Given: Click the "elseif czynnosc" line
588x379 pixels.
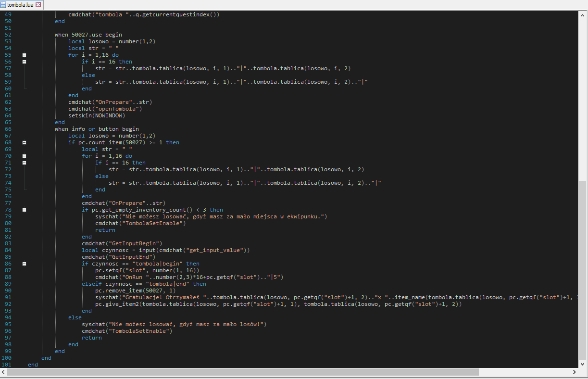Looking at the screenshot, I should point(144,284).
